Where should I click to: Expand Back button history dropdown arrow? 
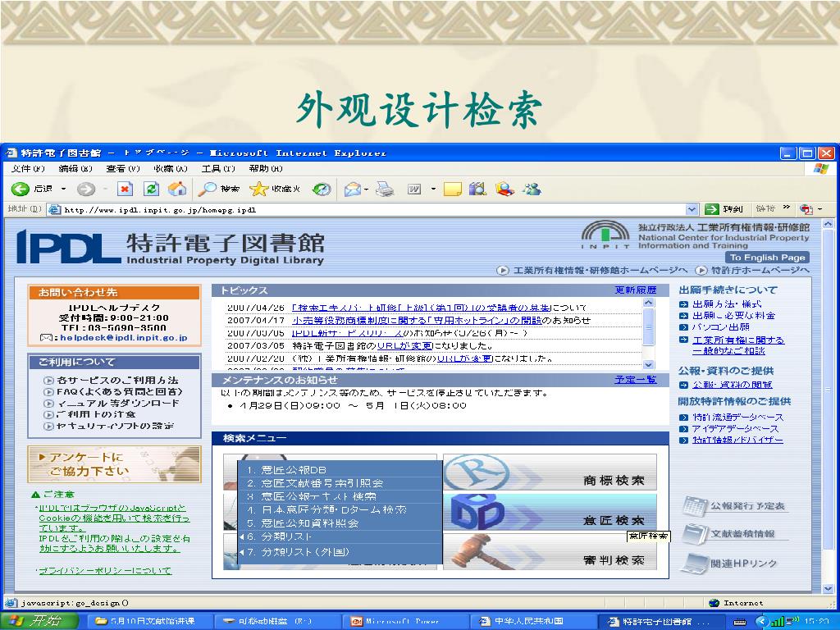(63, 189)
